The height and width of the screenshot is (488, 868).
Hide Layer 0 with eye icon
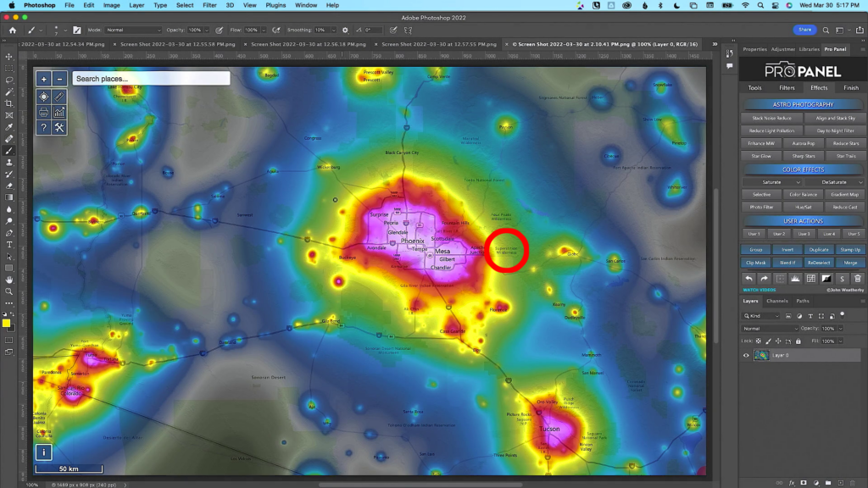pyautogui.click(x=746, y=356)
